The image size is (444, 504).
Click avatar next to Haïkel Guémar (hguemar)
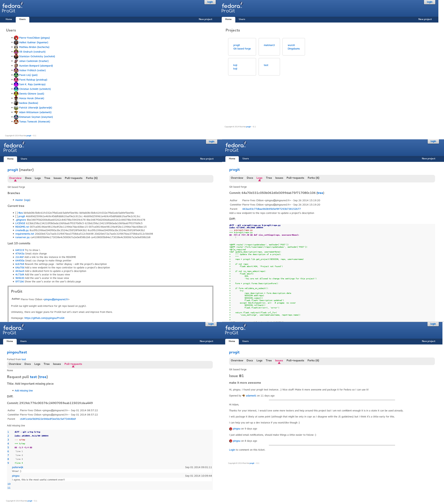point(16,43)
